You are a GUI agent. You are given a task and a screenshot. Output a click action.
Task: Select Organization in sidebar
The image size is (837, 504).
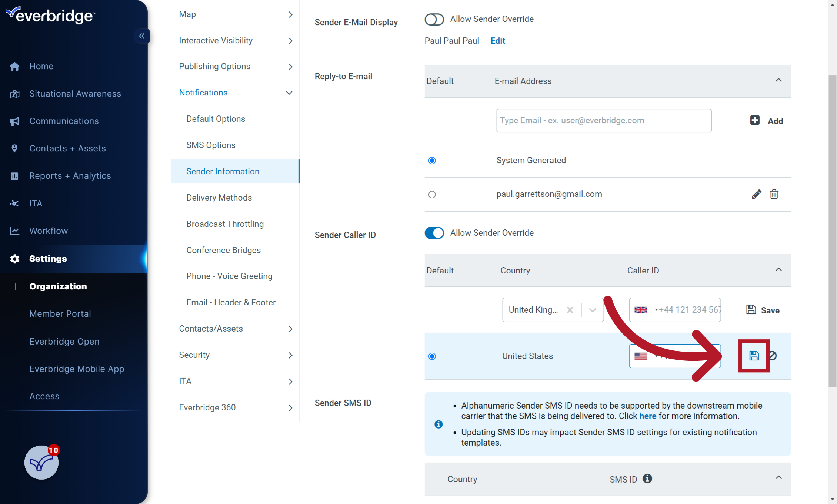click(58, 286)
